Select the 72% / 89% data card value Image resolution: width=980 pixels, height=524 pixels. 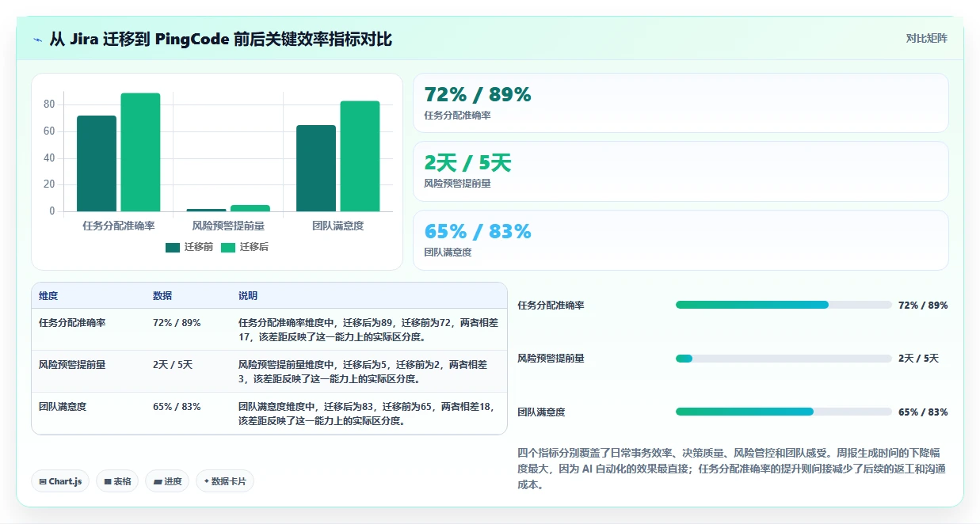click(478, 95)
